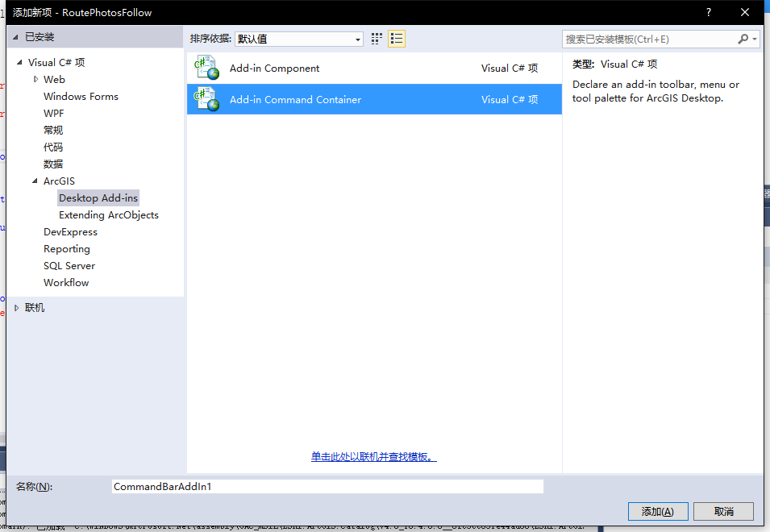Click the search magnifier icon
The image size is (770, 532).
point(743,39)
